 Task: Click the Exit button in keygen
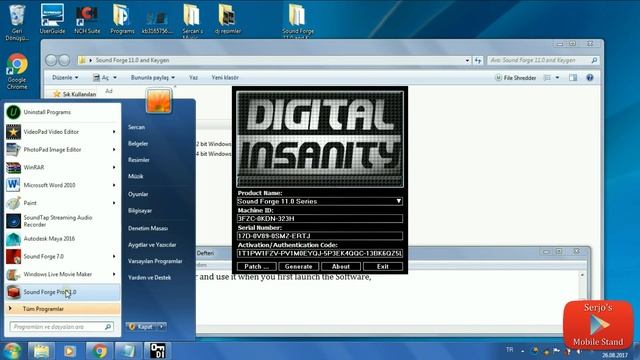click(x=382, y=267)
